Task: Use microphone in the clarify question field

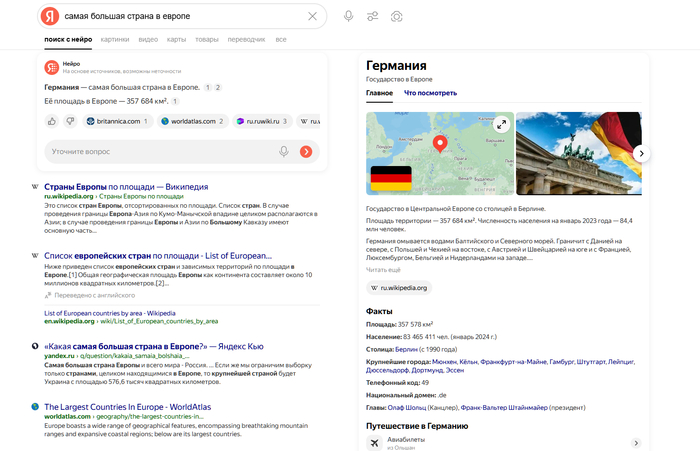Action: (284, 152)
